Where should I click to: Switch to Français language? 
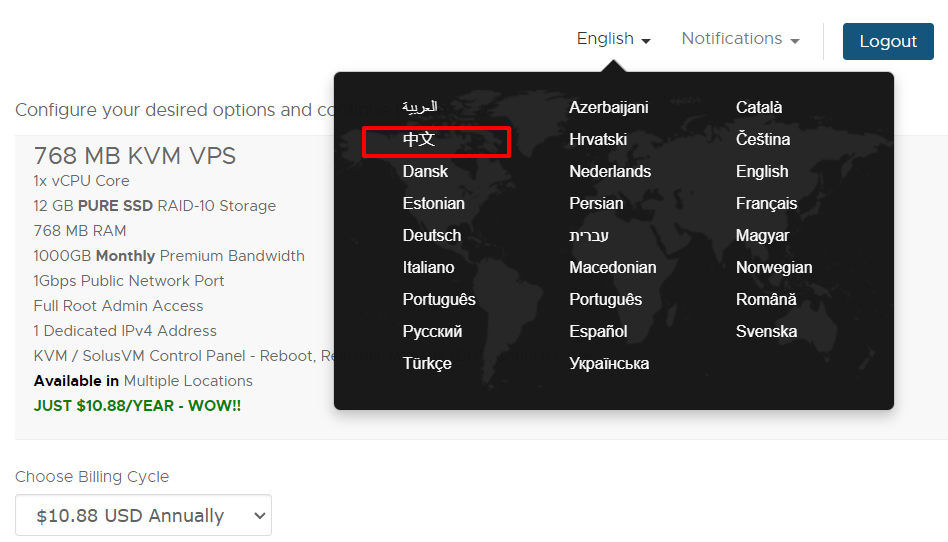click(x=766, y=203)
